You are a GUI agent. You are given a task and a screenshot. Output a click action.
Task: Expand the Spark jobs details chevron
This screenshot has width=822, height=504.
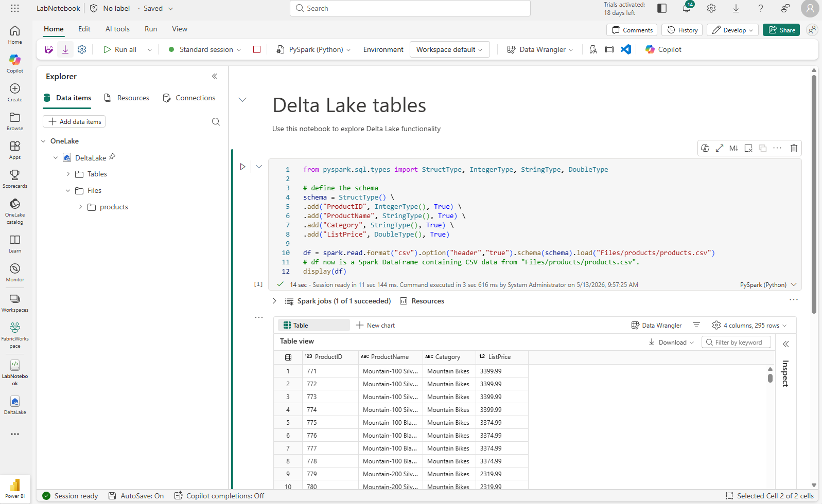pos(274,301)
